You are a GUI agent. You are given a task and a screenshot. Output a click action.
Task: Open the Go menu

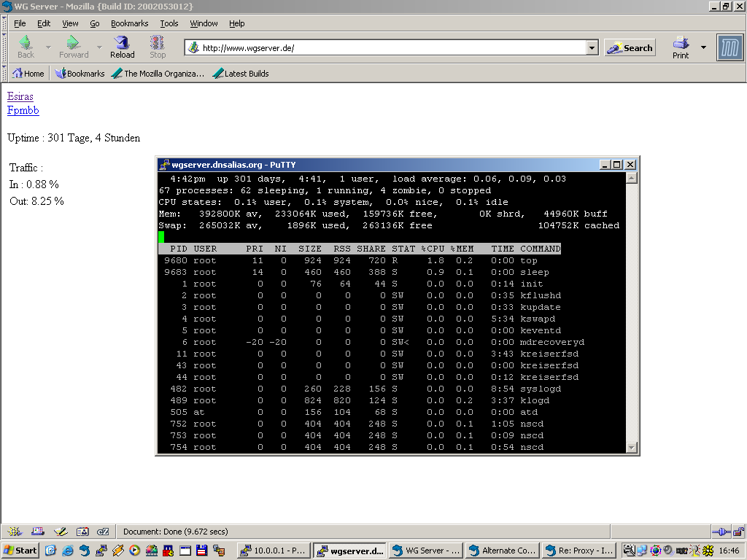tap(95, 23)
